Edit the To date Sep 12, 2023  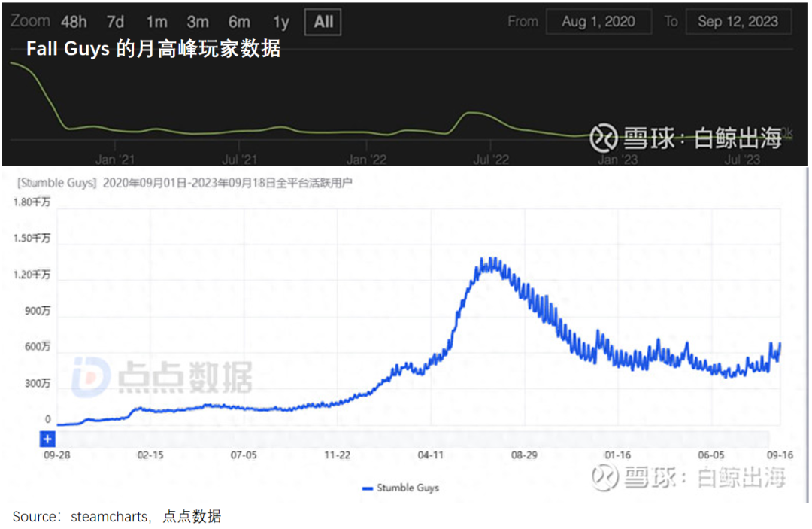coord(738,21)
